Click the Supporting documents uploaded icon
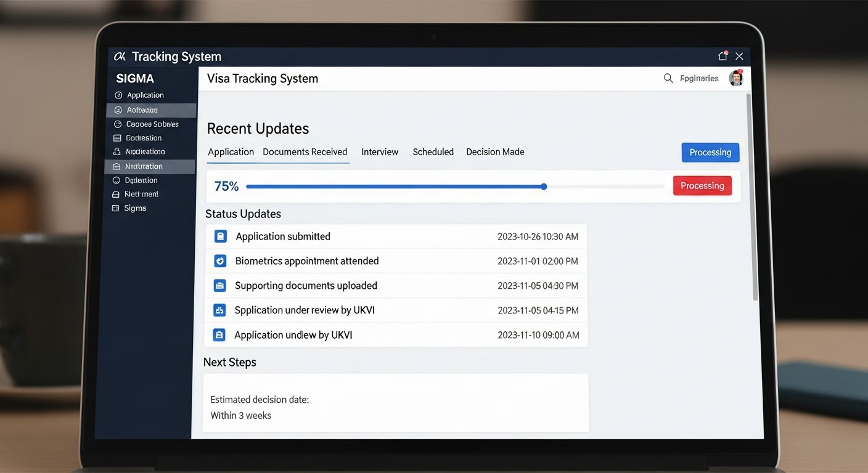The image size is (868, 473). pos(219,286)
